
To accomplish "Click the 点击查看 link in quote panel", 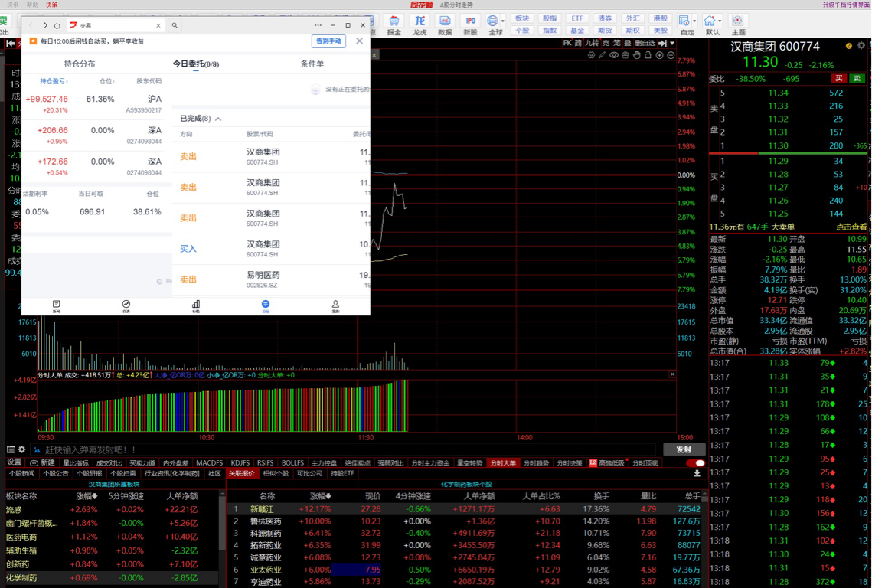I will point(851,227).
